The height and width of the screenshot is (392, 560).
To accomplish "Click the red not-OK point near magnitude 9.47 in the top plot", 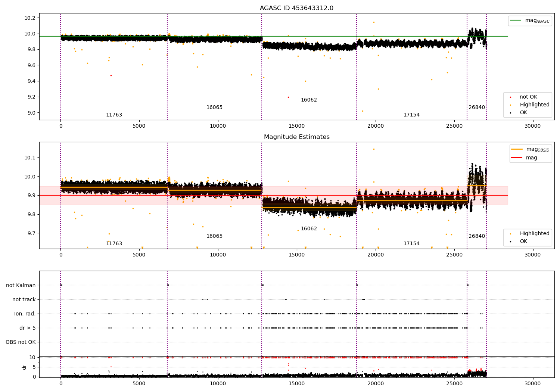I will click(x=111, y=75).
